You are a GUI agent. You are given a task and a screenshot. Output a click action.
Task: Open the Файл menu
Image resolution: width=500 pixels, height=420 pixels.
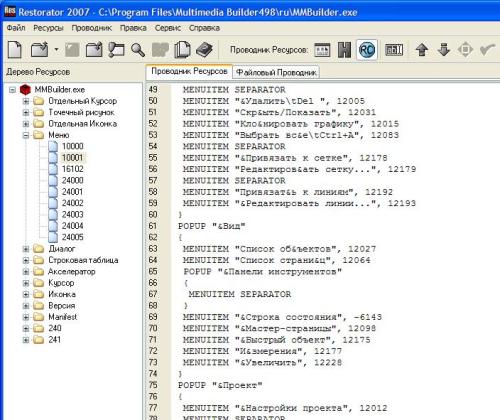tap(16, 28)
